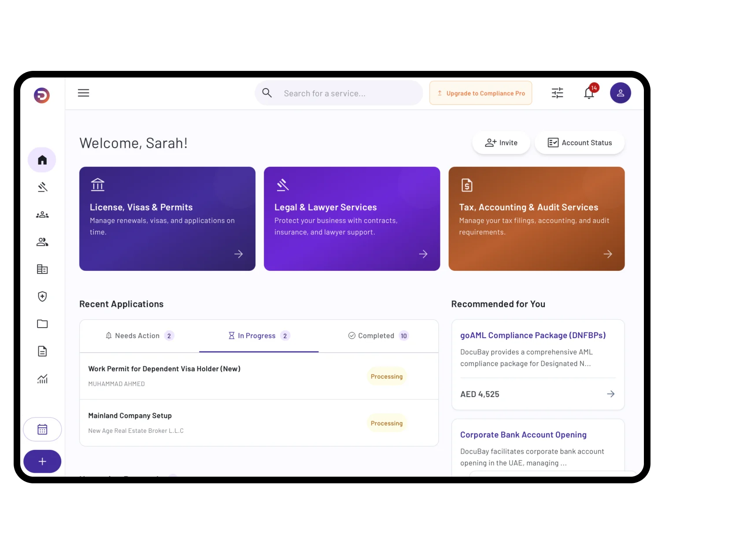
Task: Click Upgrade to Compliance Pro
Action: (x=480, y=93)
